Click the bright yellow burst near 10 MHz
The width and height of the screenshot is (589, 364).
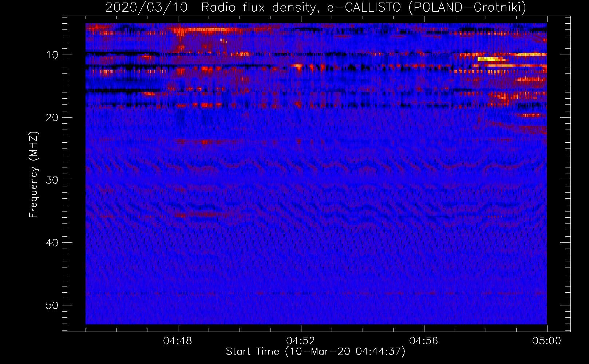491,59
